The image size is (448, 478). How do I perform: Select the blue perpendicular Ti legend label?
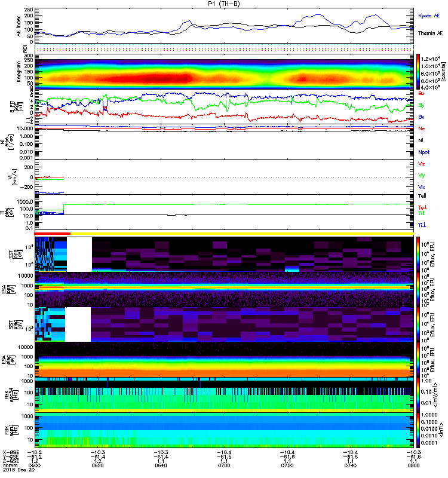pos(422,225)
